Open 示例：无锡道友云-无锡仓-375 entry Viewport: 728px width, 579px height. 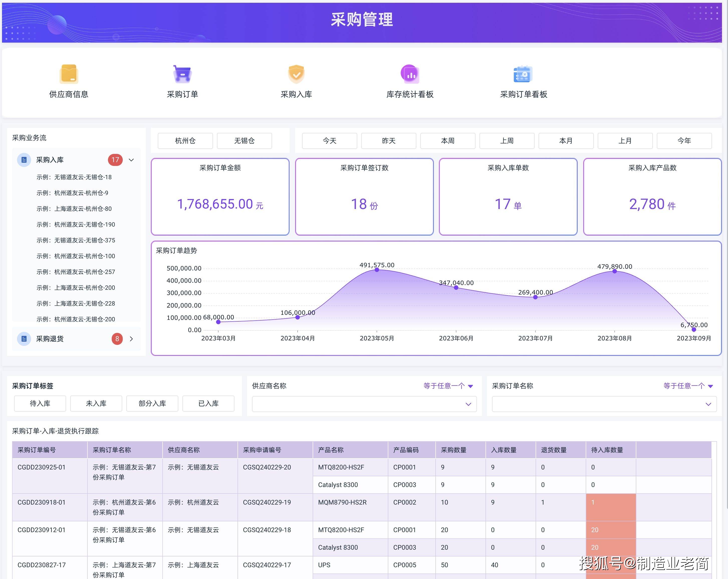[x=76, y=240]
